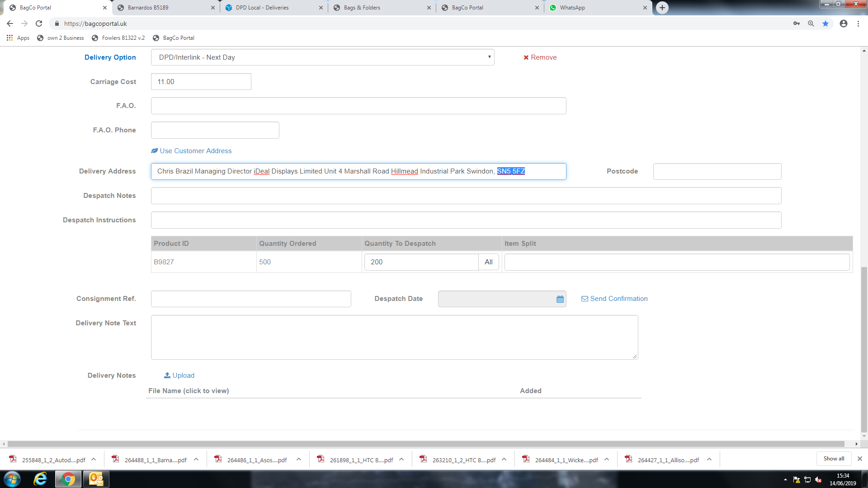Click the zoom magnifier icon in address bar

click(x=811, y=23)
